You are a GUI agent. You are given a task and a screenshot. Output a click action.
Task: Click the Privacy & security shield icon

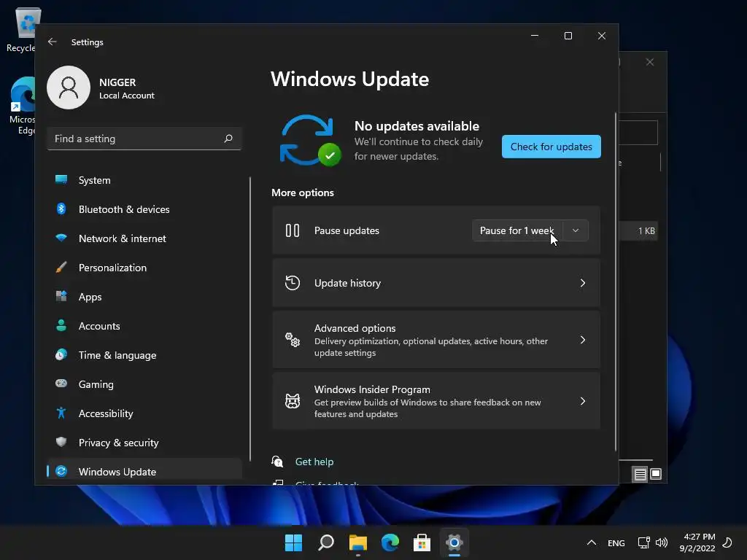tap(61, 442)
